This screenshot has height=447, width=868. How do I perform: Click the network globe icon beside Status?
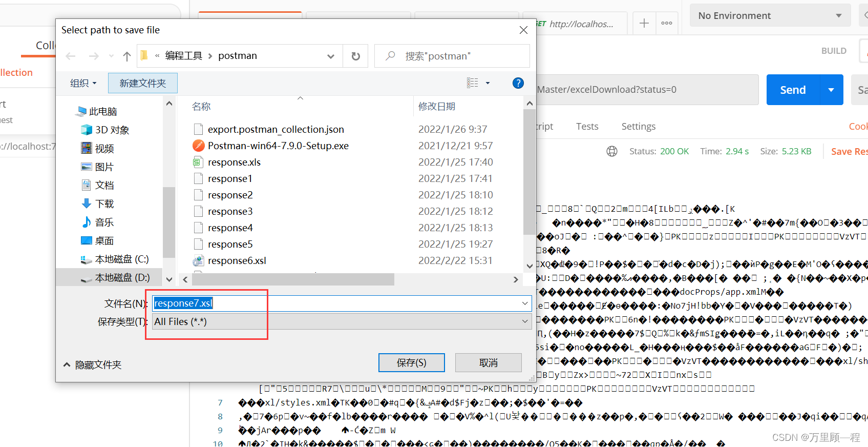pos(612,151)
